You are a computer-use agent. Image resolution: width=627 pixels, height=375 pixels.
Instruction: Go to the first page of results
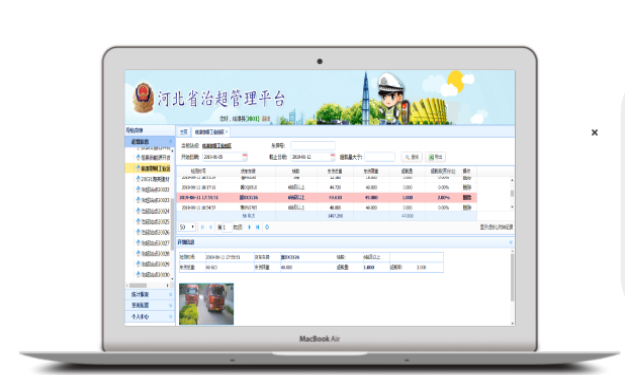click(x=202, y=227)
